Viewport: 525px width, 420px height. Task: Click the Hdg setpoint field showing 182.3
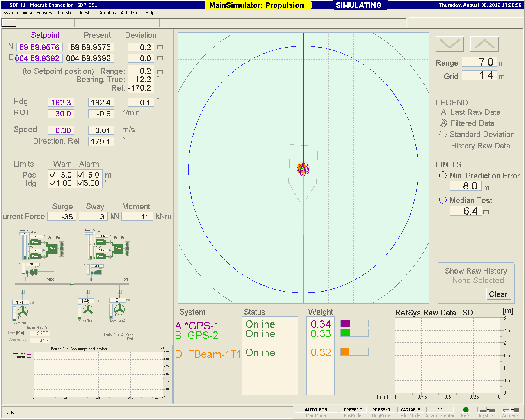tap(61, 103)
